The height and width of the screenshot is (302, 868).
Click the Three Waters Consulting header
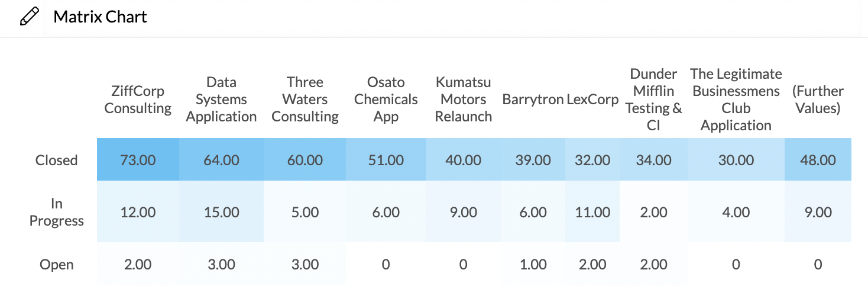tap(305, 99)
